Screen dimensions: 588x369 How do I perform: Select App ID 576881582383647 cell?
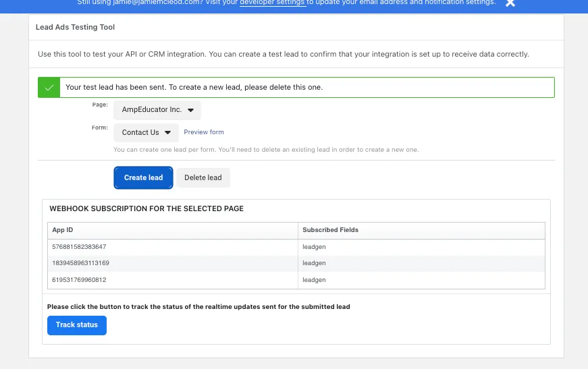(x=173, y=247)
